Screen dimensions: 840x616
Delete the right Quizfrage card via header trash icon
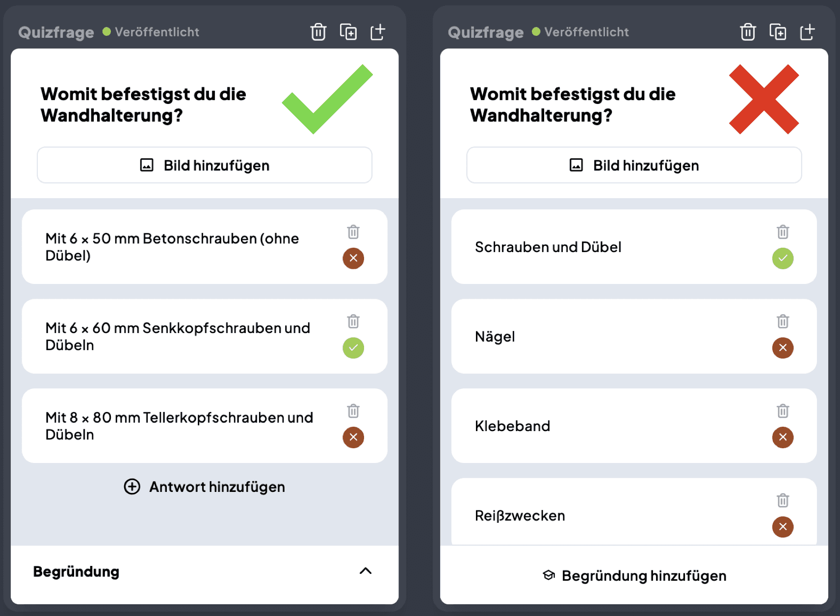[748, 32]
